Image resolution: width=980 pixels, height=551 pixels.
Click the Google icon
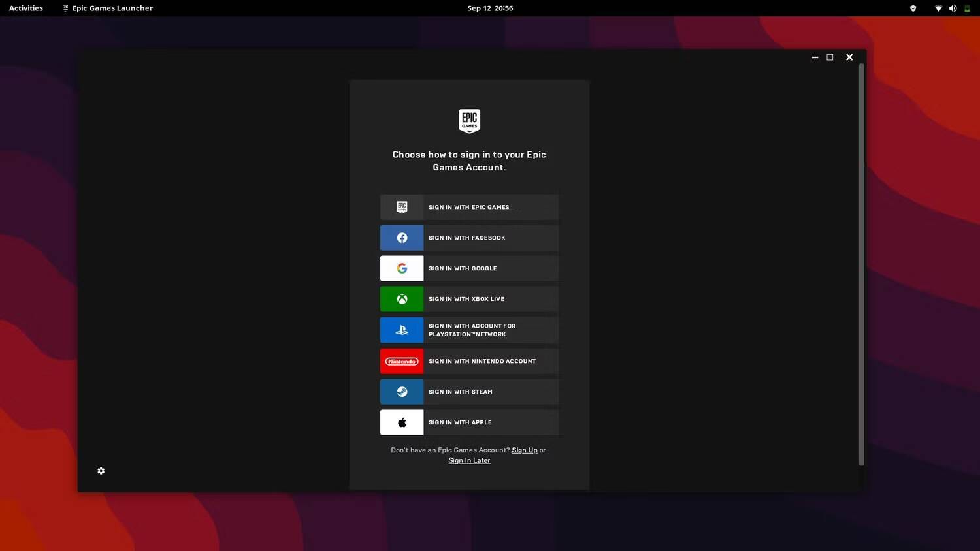tap(401, 268)
